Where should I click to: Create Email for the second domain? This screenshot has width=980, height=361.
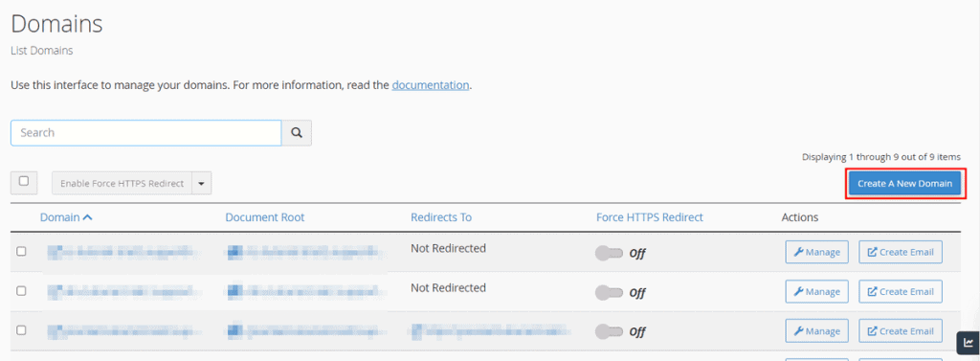point(901,291)
